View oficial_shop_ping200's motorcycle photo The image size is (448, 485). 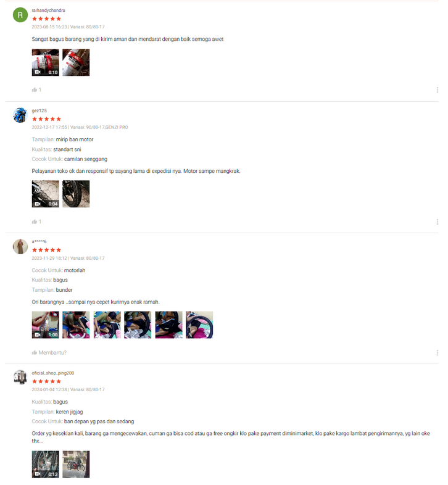pos(76,464)
